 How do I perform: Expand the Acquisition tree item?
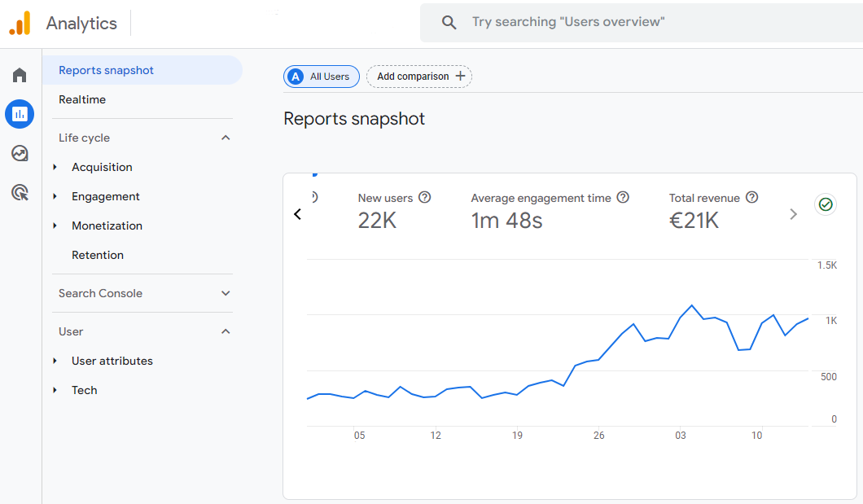coord(55,168)
